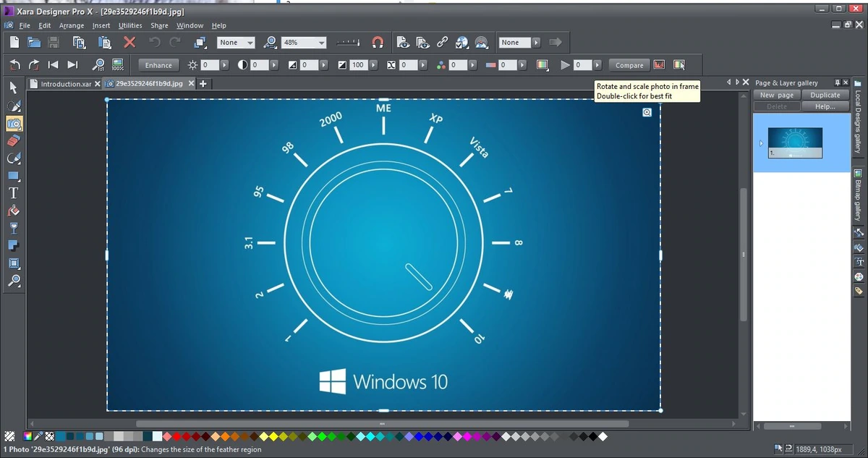Open the File menu
The height and width of the screenshot is (458, 868).
tap(24, 25)
